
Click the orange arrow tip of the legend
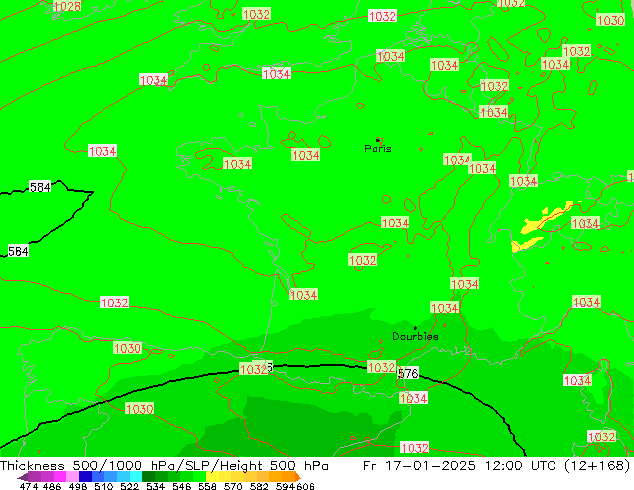298,477
